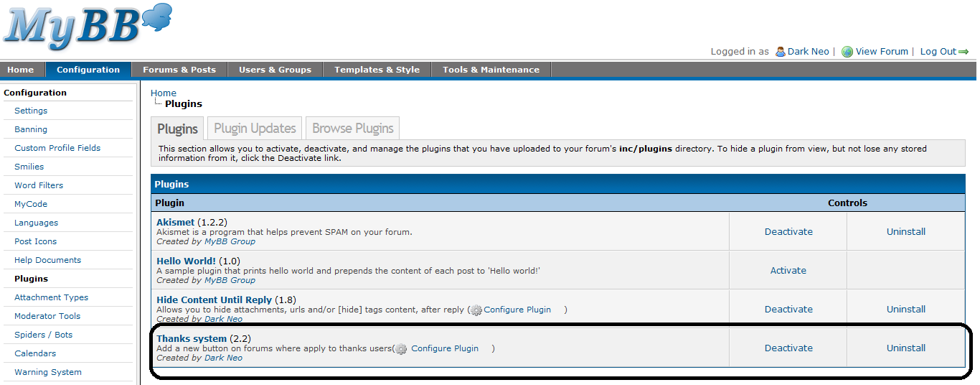Switch to the Browse Plugins tab
980x385 pixels.
pos(353,128)
